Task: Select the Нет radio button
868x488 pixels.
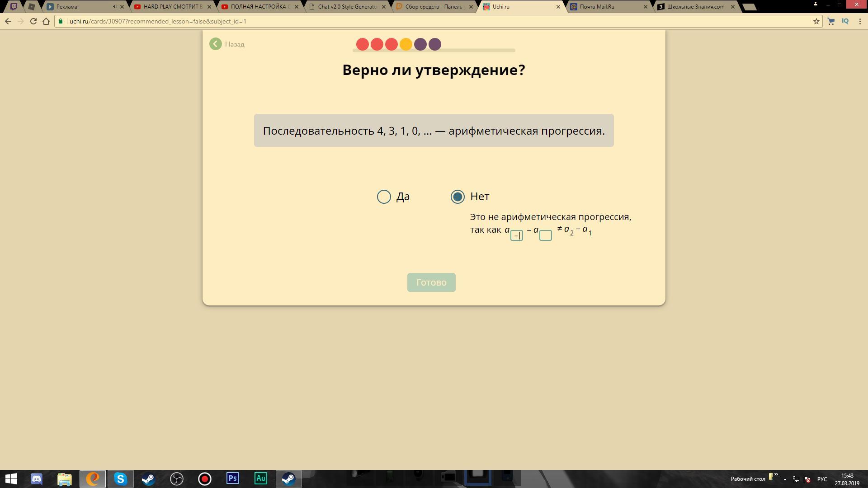Action: click(x=458, y=197)
